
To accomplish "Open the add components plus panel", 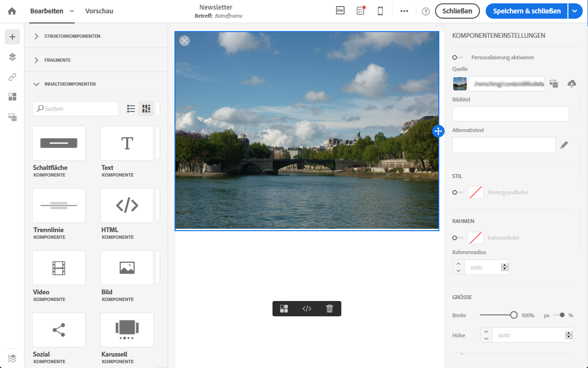I will (x=12, y=37).
